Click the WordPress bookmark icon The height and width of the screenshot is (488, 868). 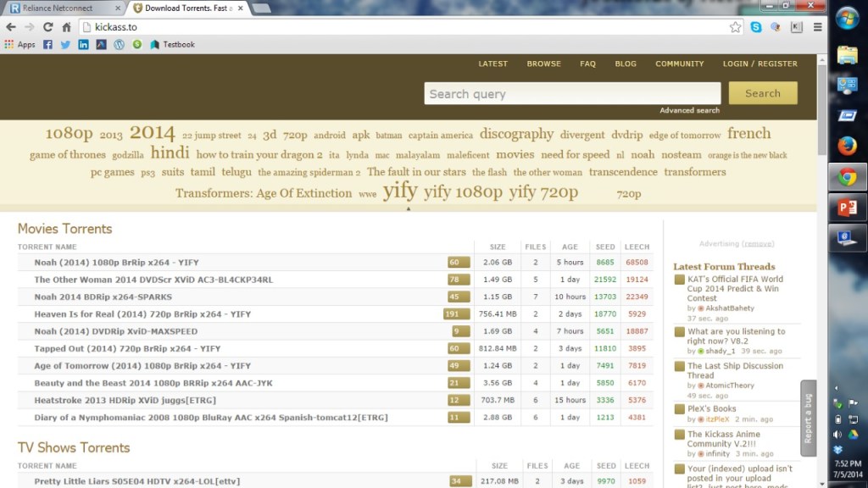pos(119,44)
